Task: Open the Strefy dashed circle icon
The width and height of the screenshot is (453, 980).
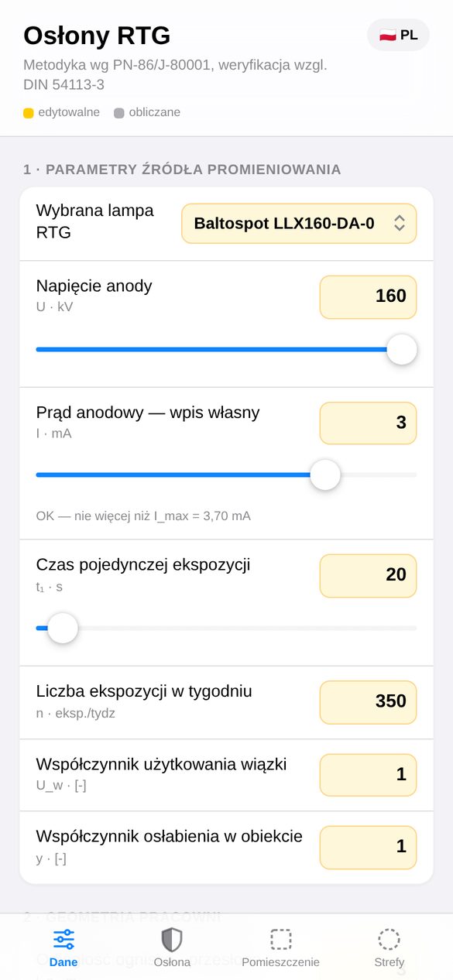Action: point(389,939)
